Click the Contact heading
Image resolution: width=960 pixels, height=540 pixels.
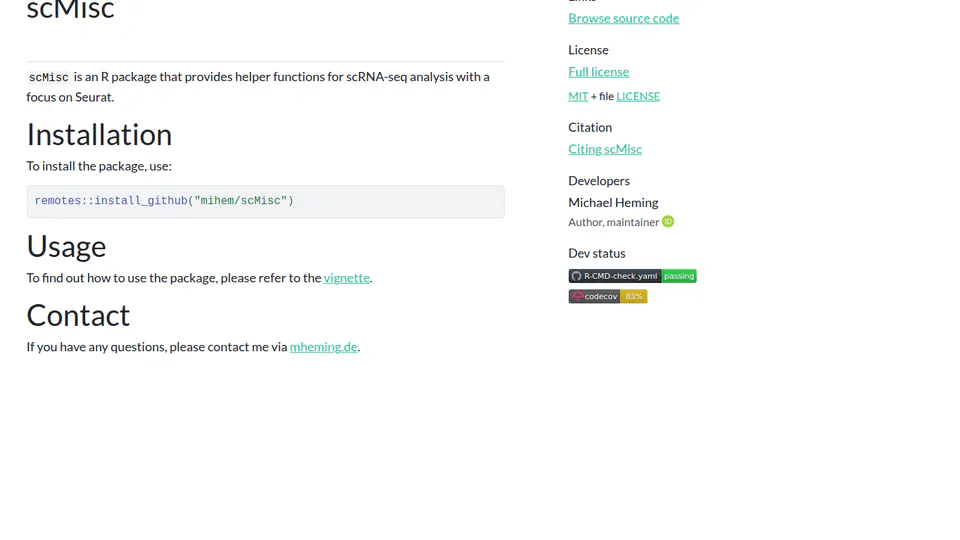point(78,316)
